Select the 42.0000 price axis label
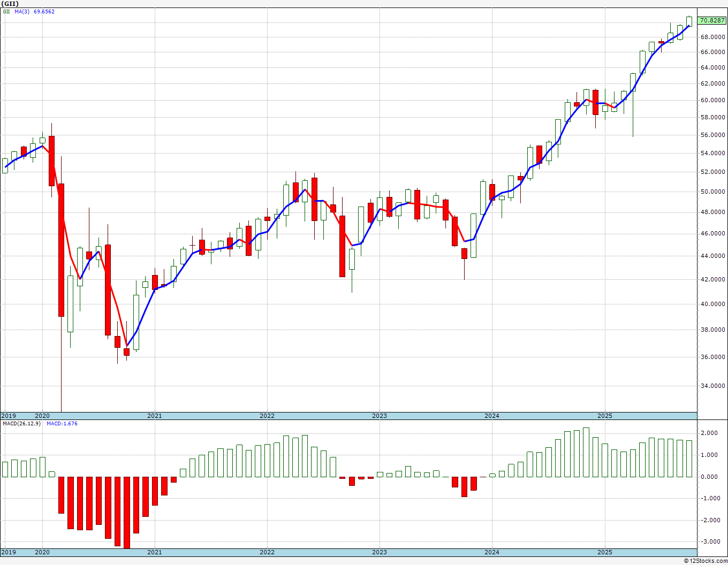 tap(713, 279)
